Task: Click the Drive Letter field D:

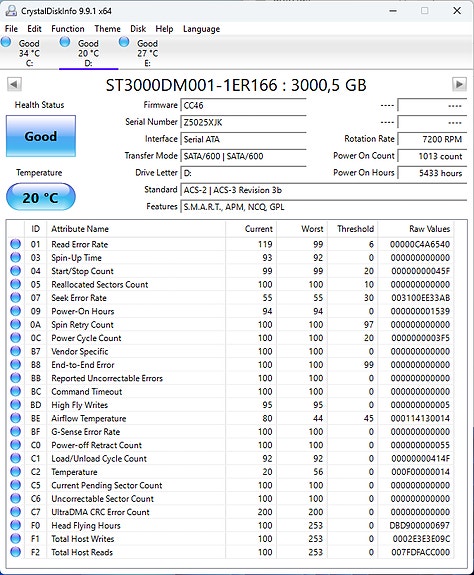Action: (243, 173)
